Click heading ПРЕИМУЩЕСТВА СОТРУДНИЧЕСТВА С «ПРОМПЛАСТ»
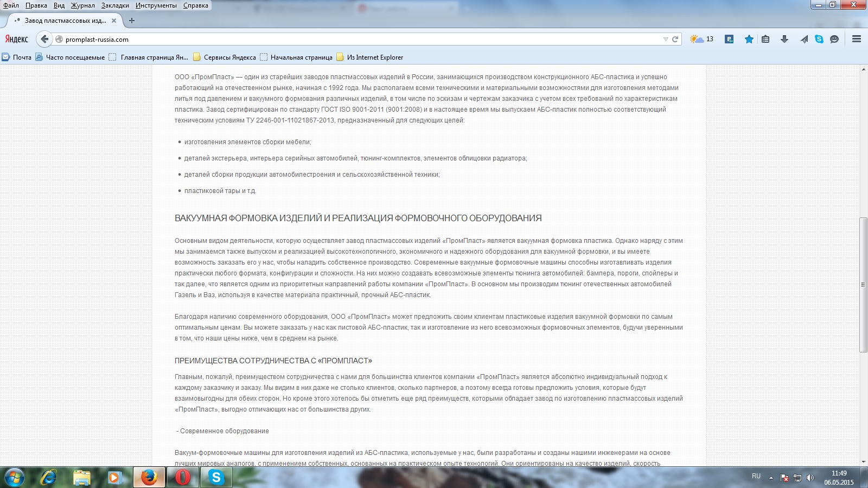Viewport: 868px width, 488px height. 273,361
